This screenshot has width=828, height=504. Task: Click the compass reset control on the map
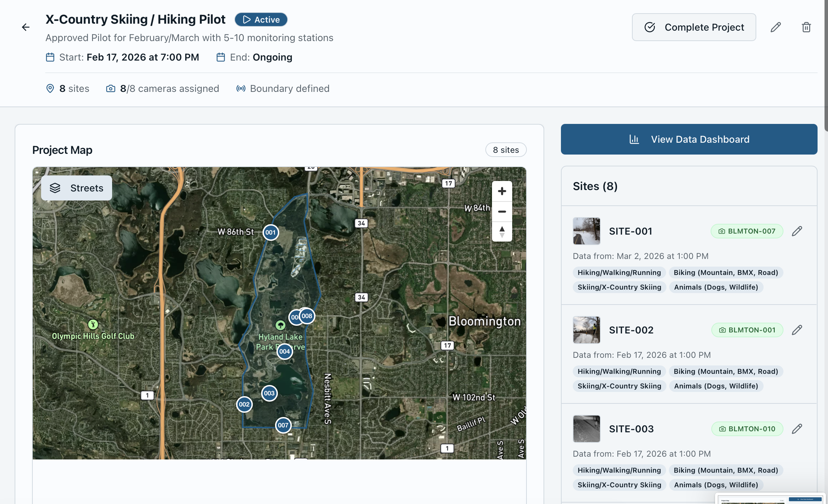(x=502, y=232)
